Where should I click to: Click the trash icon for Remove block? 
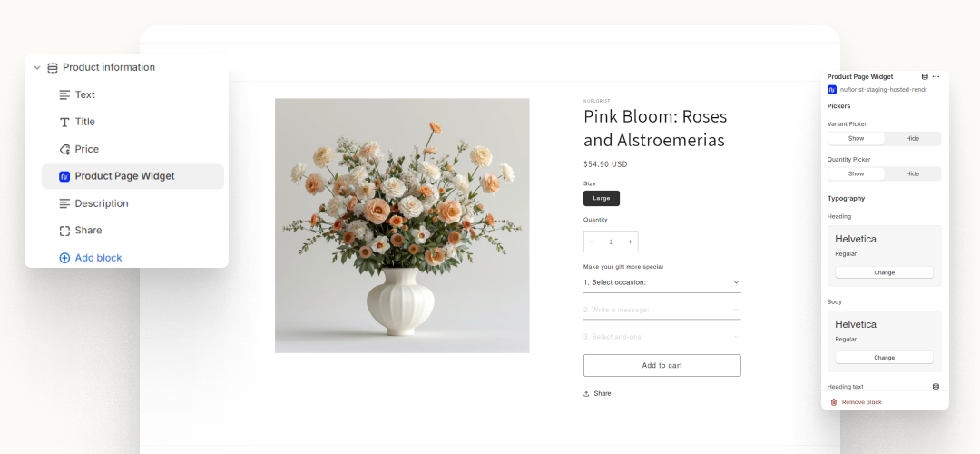coord(834,402)
